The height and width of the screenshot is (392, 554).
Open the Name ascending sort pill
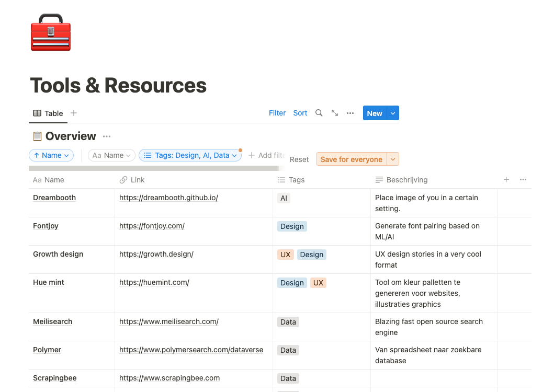(x=51, y=155)
